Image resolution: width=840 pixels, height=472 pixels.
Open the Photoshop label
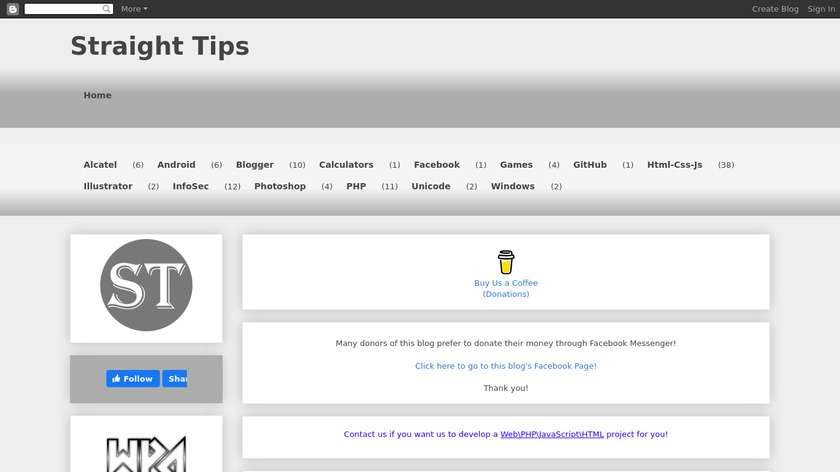point(280,186)
